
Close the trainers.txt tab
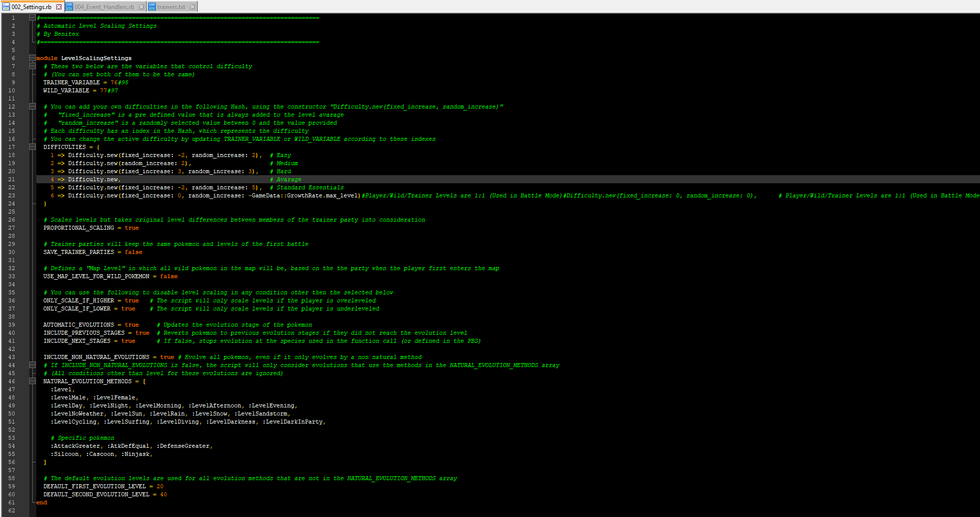(192, 7)
